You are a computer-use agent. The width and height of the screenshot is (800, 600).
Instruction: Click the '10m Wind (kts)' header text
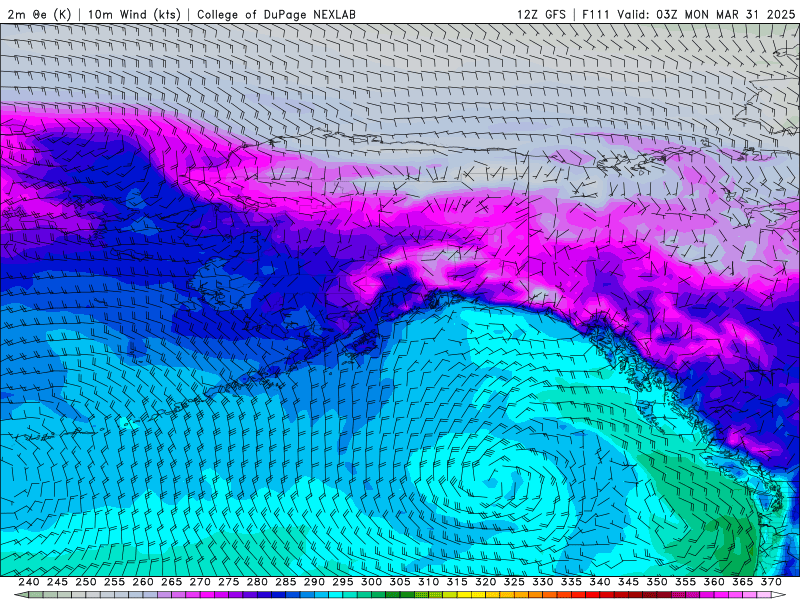(135, 14)
